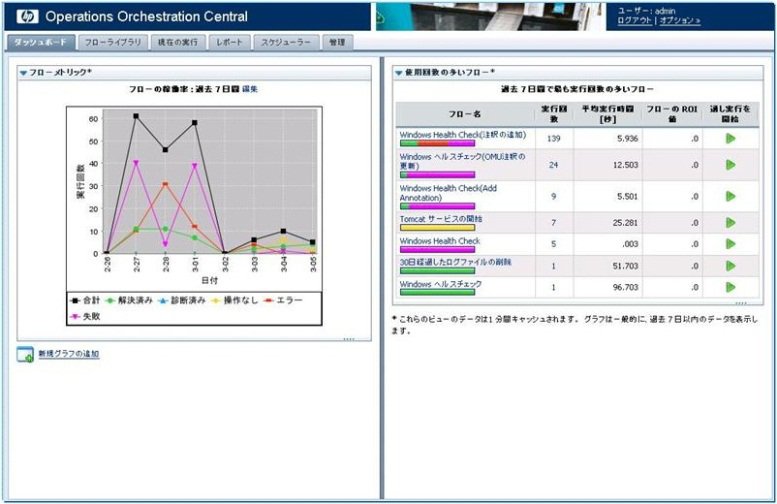Viewport: 777px width, 504px height.
Task: Click the total peak point at 2-27
Action: point(136,116)
